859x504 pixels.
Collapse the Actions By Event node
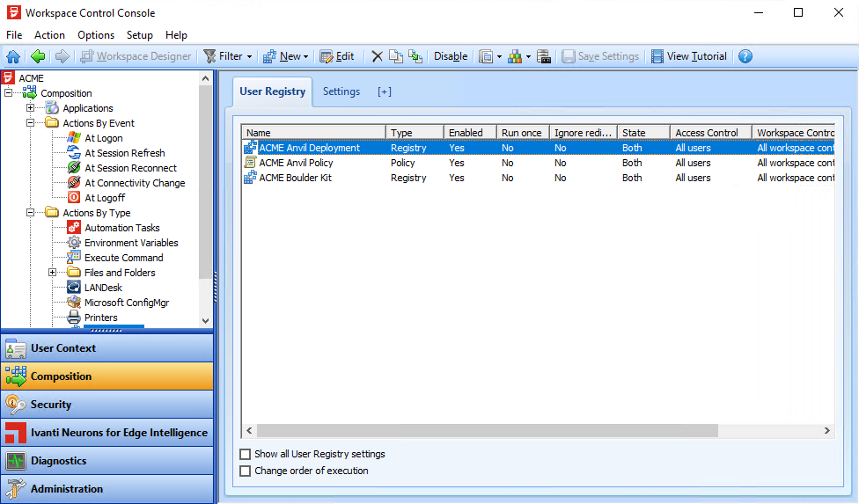tap(31, 122)
